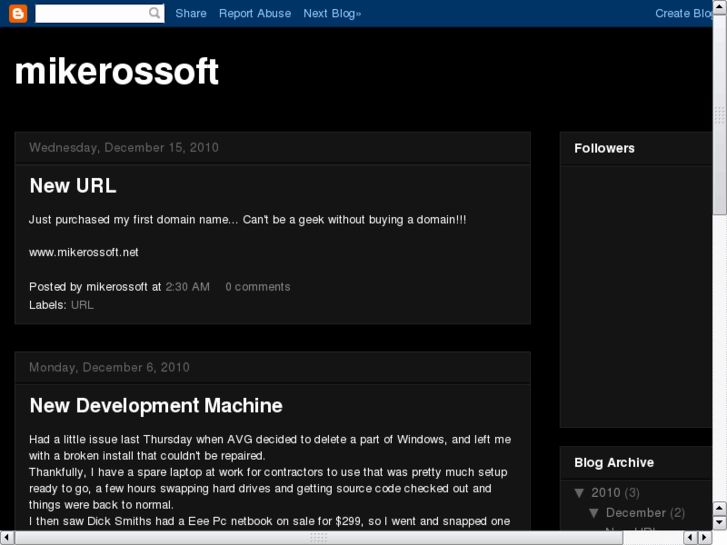Click the Blogger navbar search field
727x545 pixels.
[90, 13]
